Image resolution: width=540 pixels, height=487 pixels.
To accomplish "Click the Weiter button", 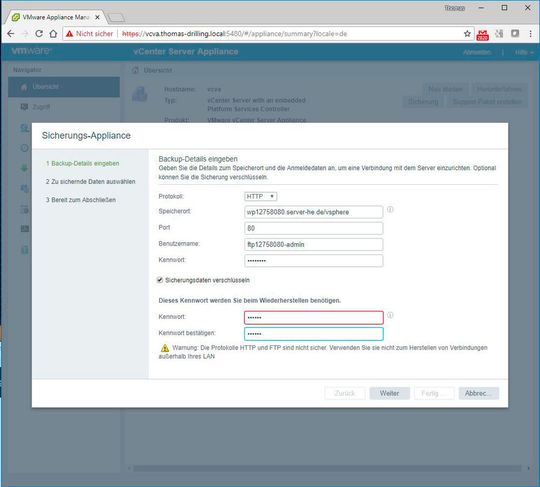I will point(390,393).
